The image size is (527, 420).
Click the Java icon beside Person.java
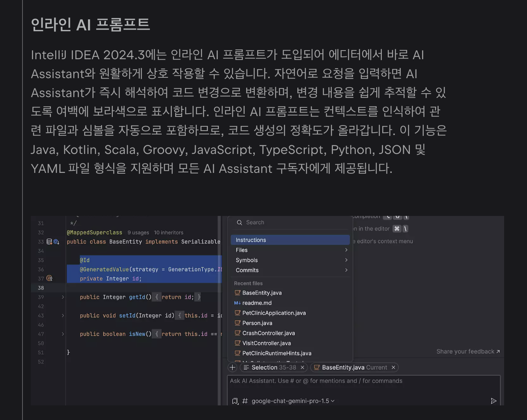point(237,323)
